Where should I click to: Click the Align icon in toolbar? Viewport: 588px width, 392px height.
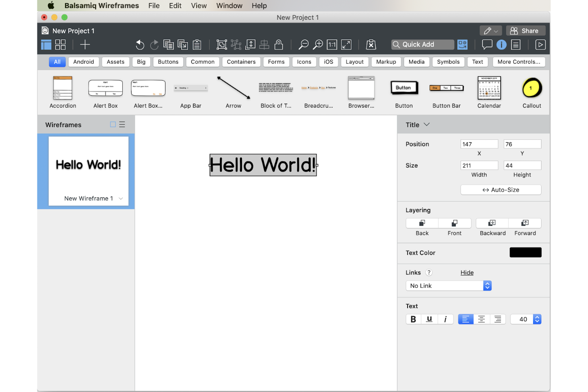(264, 44)
